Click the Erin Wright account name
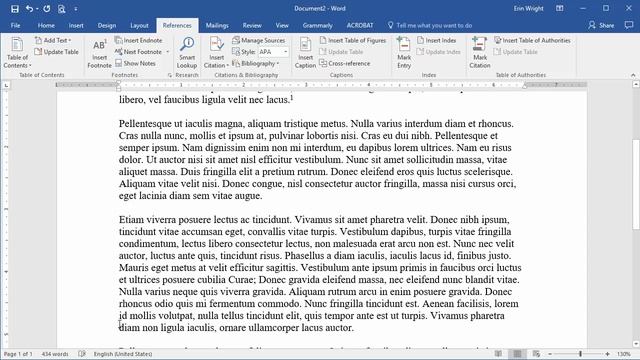Image resolution: width=640 pixels, height=360 pixels. (x=529, y=9)
